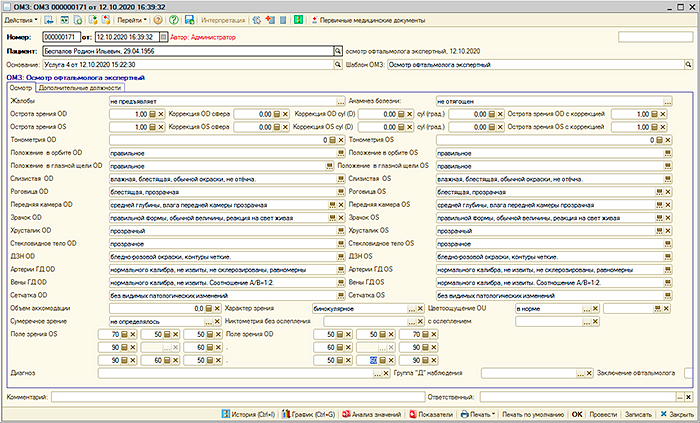Open patient lookup magnifier icon
This screenshot has width=700, height=423.
(x=336, y=51)
